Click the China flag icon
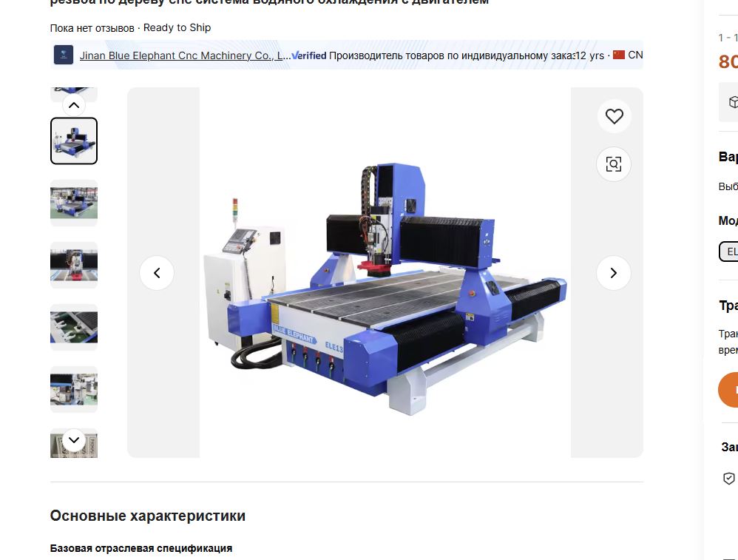This screenshot has height=560, width=738. coord(619,55)
